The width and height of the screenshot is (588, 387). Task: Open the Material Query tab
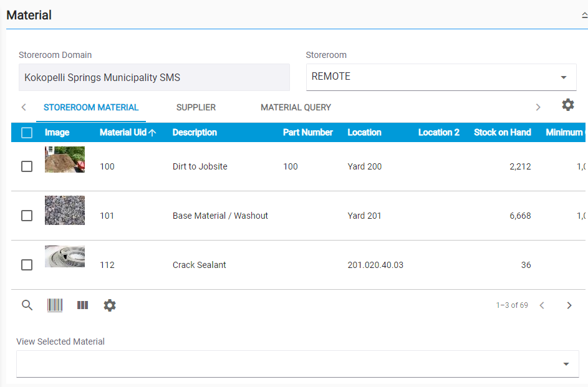(x=296, y=107)
